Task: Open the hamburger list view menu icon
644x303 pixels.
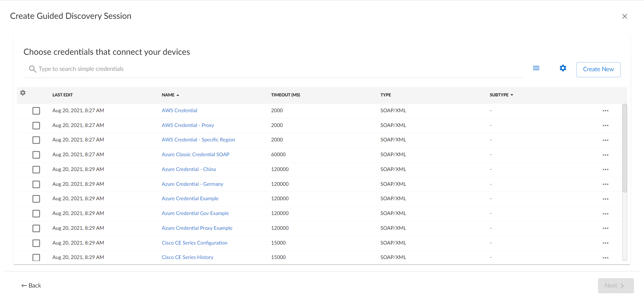Action: [x=536, y=68]
